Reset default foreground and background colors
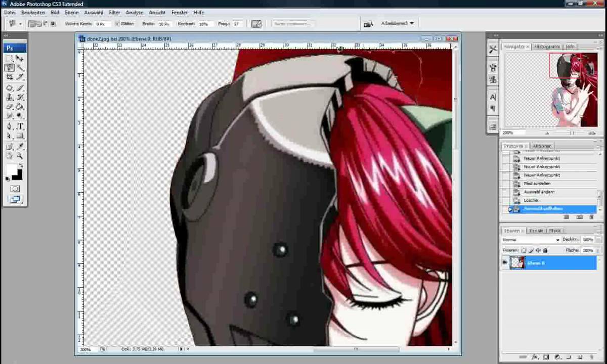 pos(8,179)
